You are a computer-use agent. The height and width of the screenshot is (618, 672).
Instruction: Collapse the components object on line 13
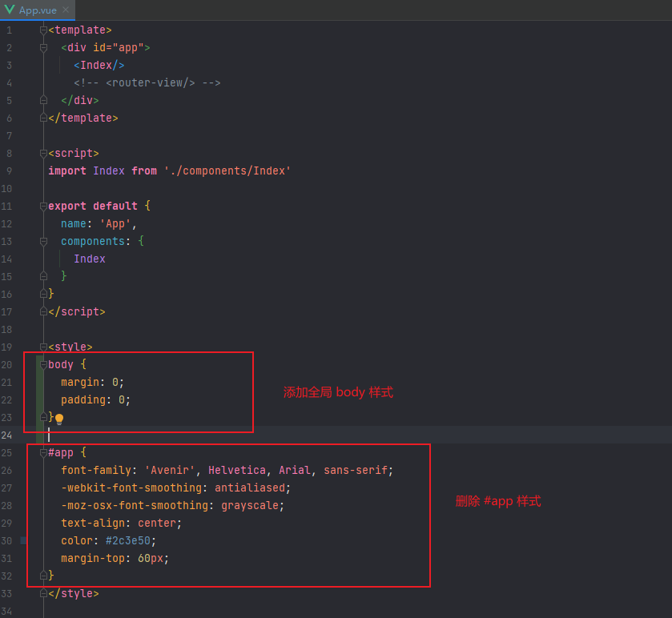pyautogui.click(x=43, y=241)
